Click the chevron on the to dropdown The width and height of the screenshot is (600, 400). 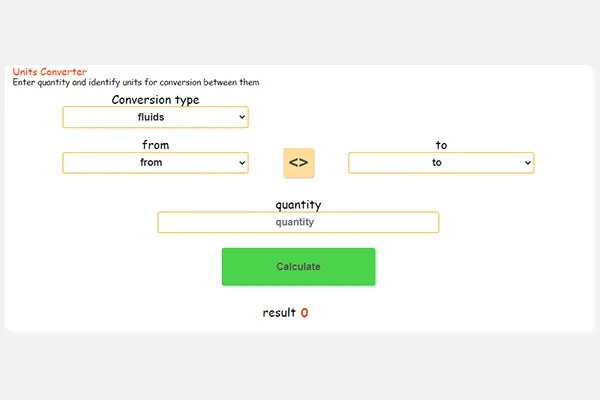pos(527,163)
